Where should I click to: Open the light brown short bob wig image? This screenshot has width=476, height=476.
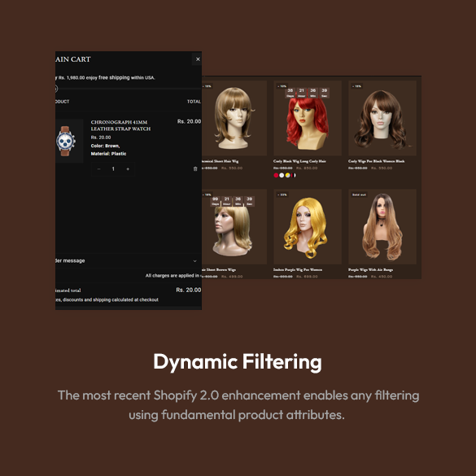click(x=234, y=119)
